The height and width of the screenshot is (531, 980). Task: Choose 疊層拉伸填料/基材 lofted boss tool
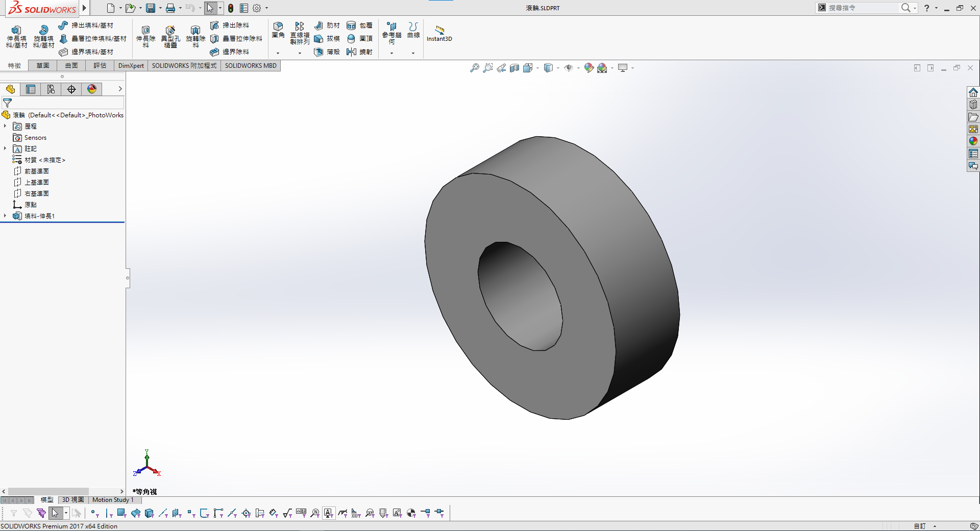(92, 39)
